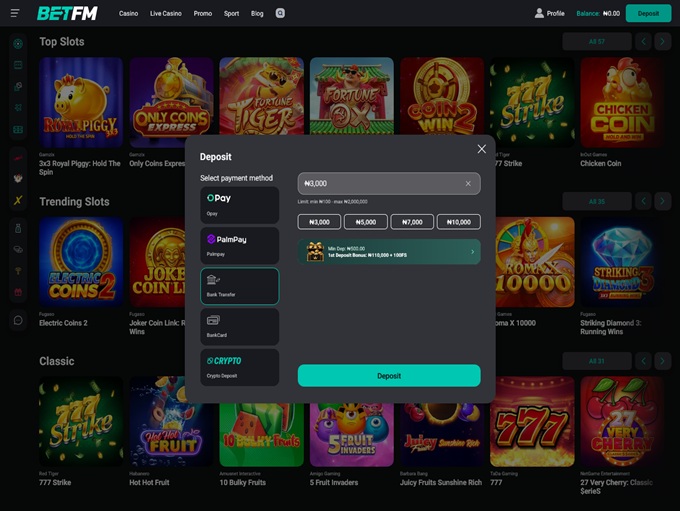Open the Fortune Tiger game thumbnail
This screenshot has height=511, width=680.
[262, 96]
